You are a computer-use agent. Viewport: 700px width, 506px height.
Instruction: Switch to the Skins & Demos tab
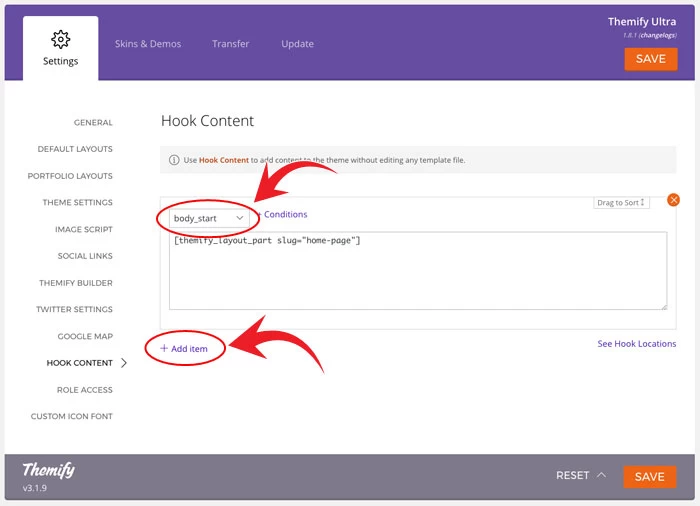(x=148, y=44)
